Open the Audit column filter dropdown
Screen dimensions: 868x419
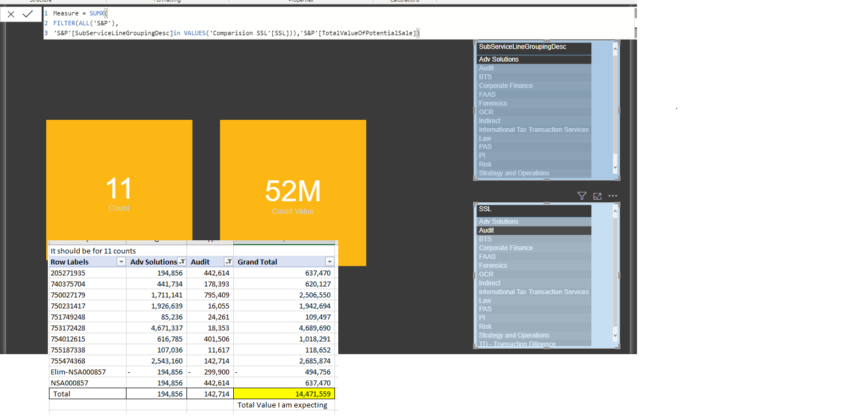[x=229, y=262]
